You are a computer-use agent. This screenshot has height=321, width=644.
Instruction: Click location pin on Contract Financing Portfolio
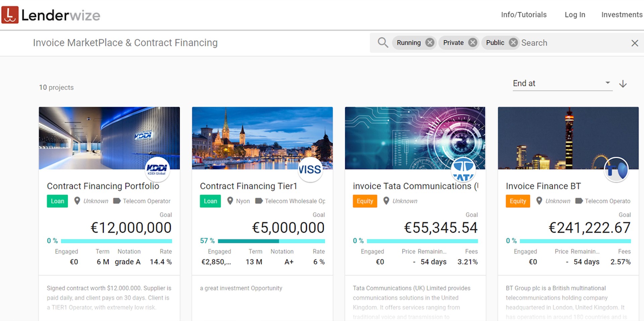point(77,201)
